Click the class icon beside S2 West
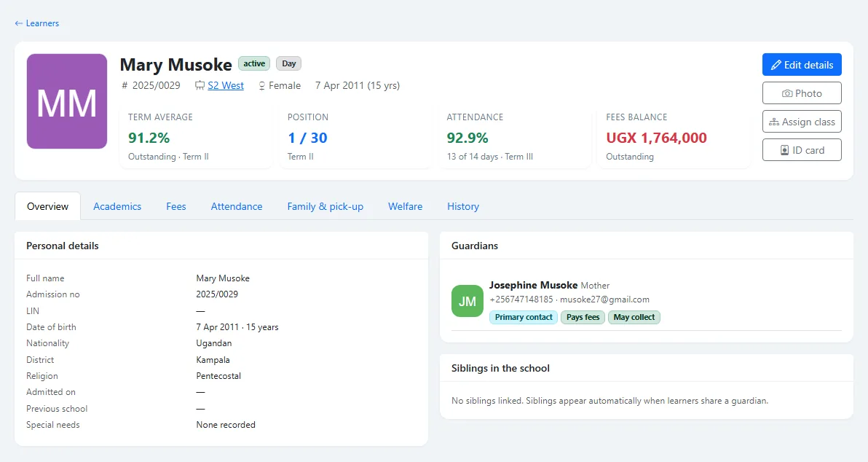868x462 pixels. point(200,85)
